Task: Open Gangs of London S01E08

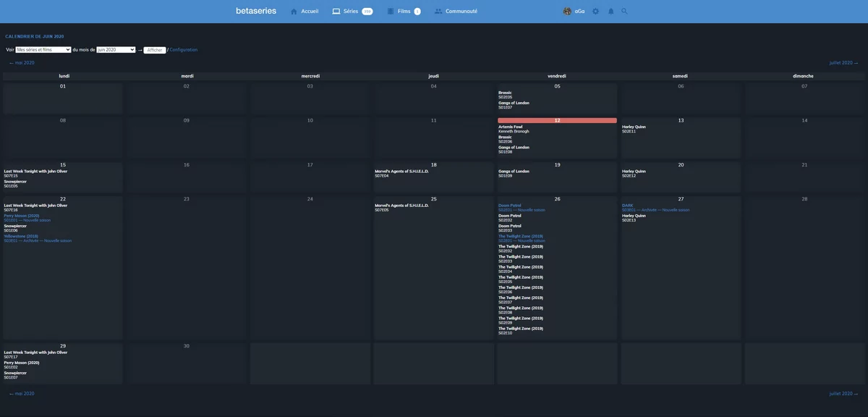Action: [514, 149]
